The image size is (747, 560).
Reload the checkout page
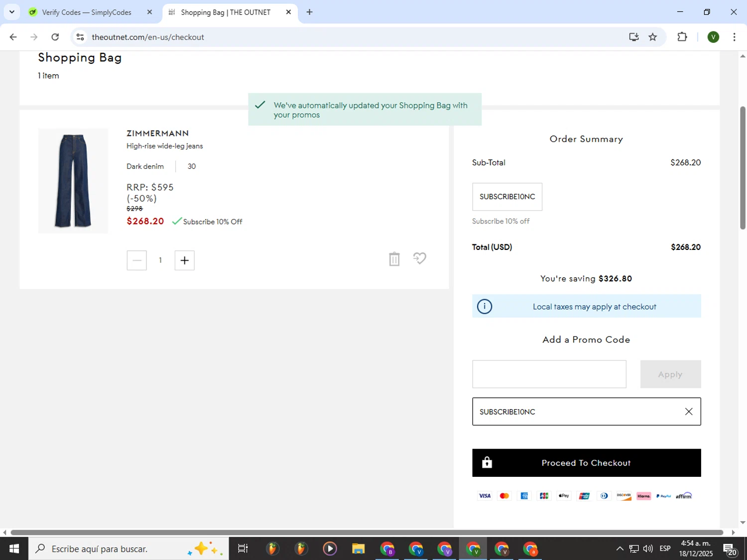click(55, 37)
